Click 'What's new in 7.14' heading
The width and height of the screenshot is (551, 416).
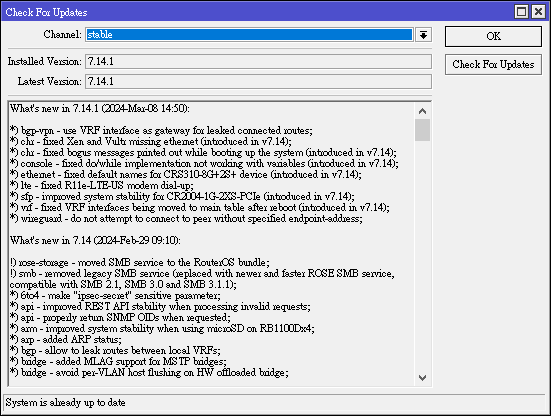95,240
